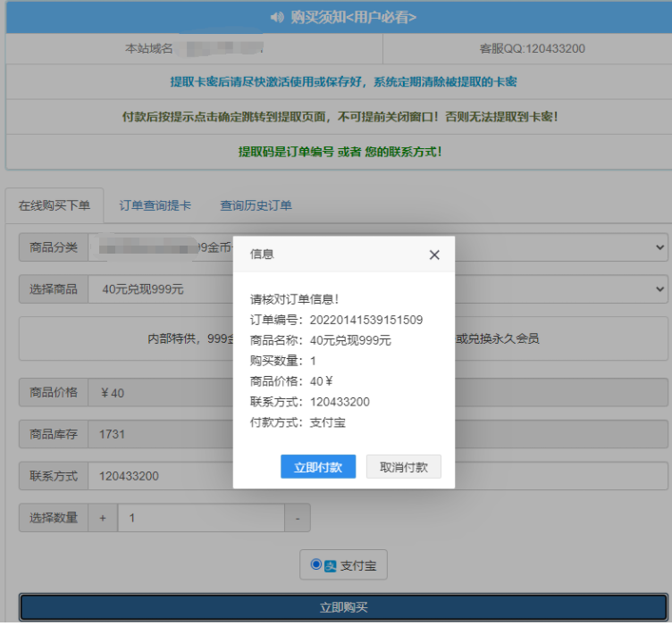Click the Alipay logo icon

[x=331, y=566]
